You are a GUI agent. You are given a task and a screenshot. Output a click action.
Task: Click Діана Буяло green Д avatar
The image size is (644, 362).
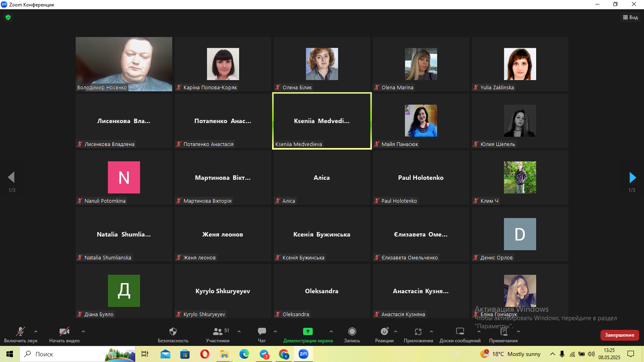coord(124,291)
